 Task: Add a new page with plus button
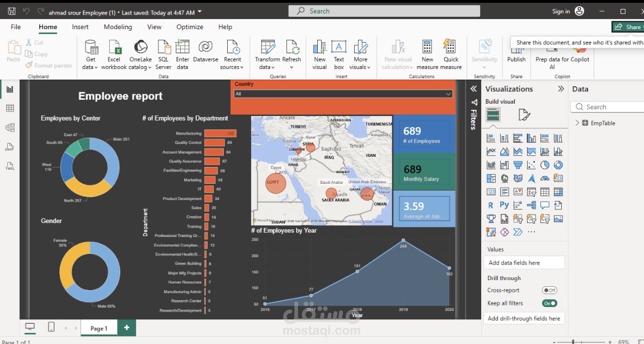click(x=126, y=328)
